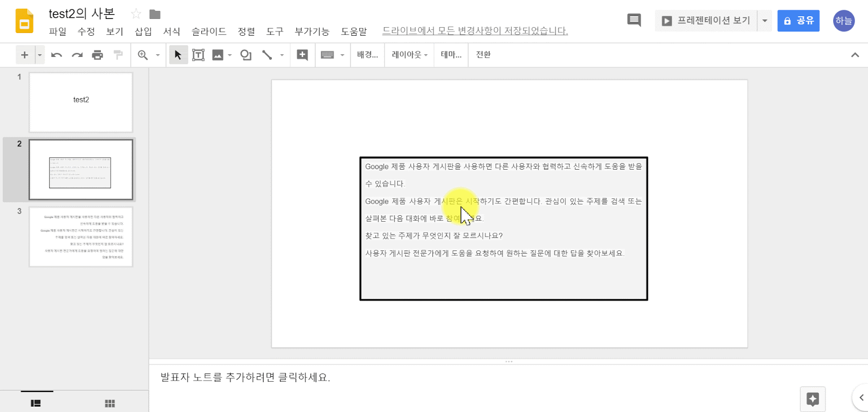
Task: Print the presentation
Action: pos(98,55)
